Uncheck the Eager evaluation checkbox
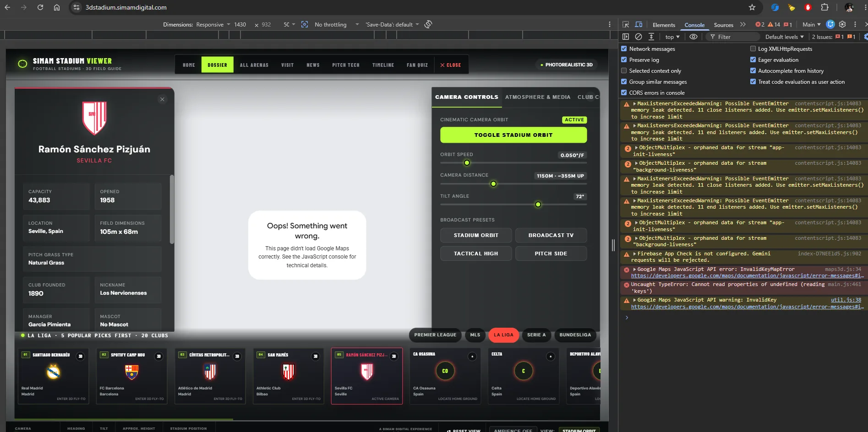 click(753, 59)
